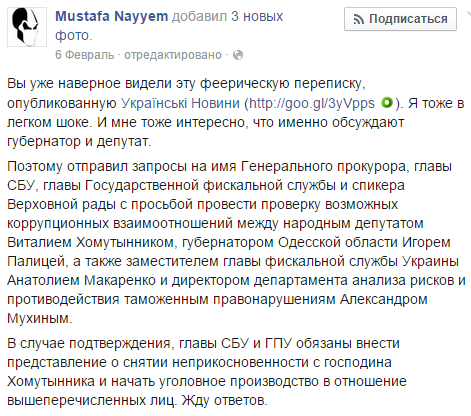Open the Mustafa Nayyem profile name link
This screenshot has height=416, width=471.
coord(112,16)
